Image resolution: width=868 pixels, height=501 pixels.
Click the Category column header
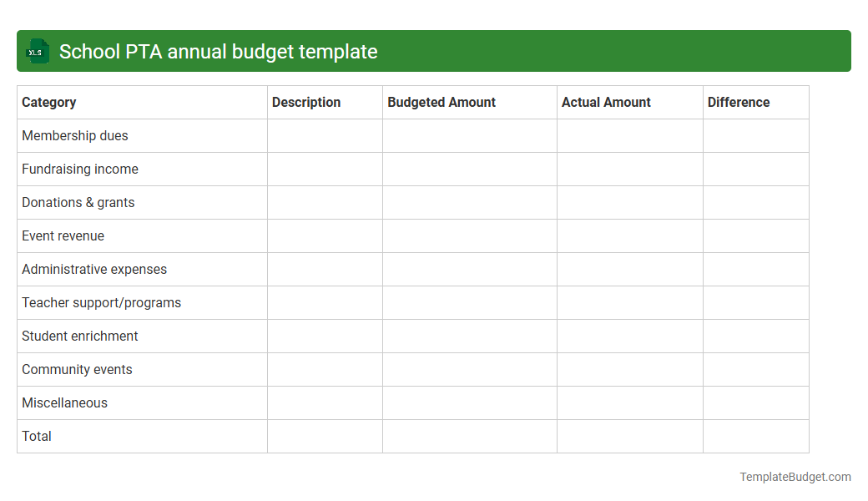pos(49,102)
